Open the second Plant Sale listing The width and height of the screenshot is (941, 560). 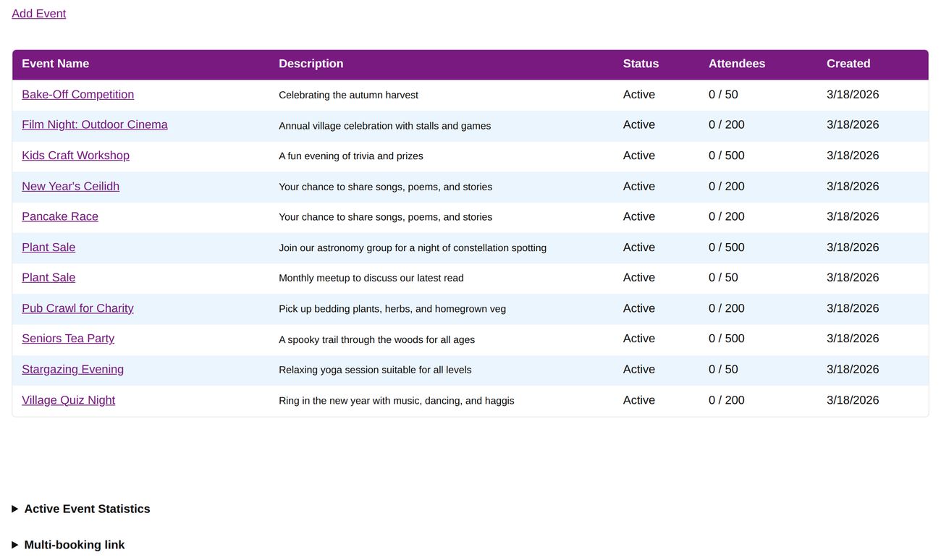coord(48,277)
